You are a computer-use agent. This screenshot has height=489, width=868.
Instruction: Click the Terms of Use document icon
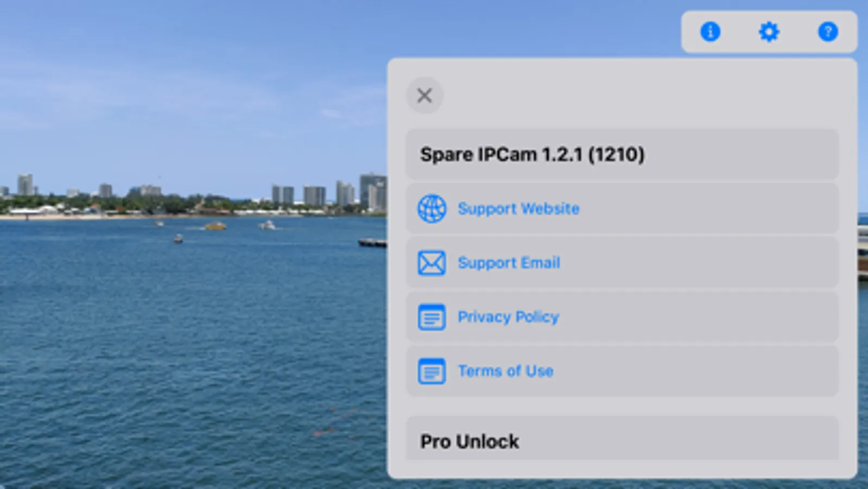pyautogui.click(x=432, y=371)
